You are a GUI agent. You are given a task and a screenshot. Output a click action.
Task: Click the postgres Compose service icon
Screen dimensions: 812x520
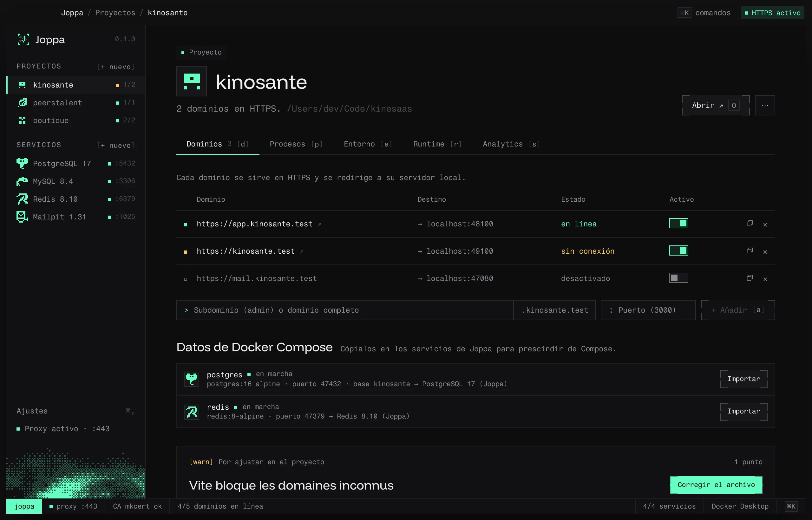[x=192, y=379]
